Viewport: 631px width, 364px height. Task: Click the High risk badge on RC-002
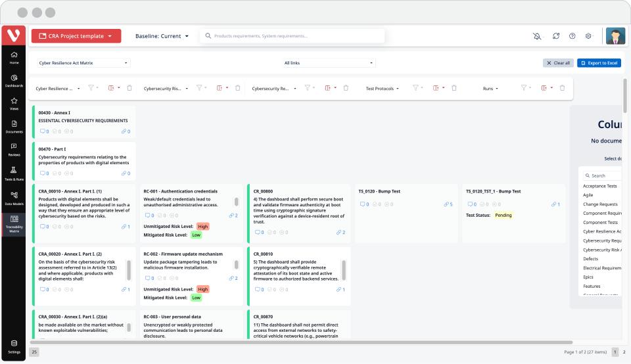click(x=203, y=289)
